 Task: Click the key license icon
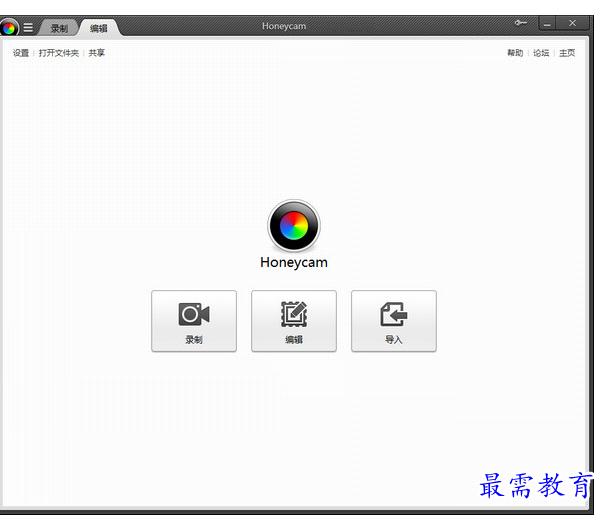pyautogui.click(x=520, y=23)
